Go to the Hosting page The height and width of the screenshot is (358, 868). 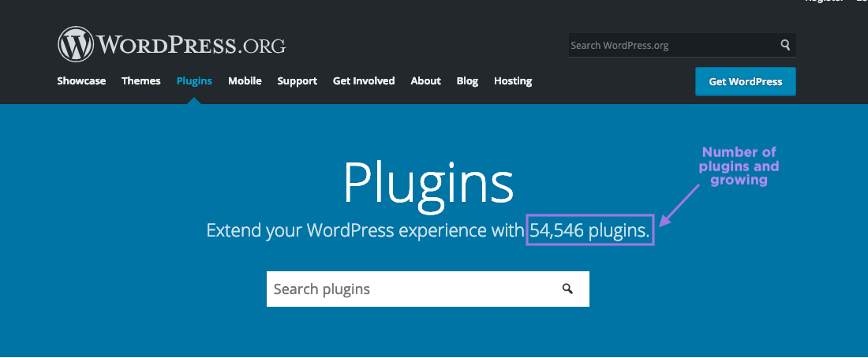coord(513,80)
